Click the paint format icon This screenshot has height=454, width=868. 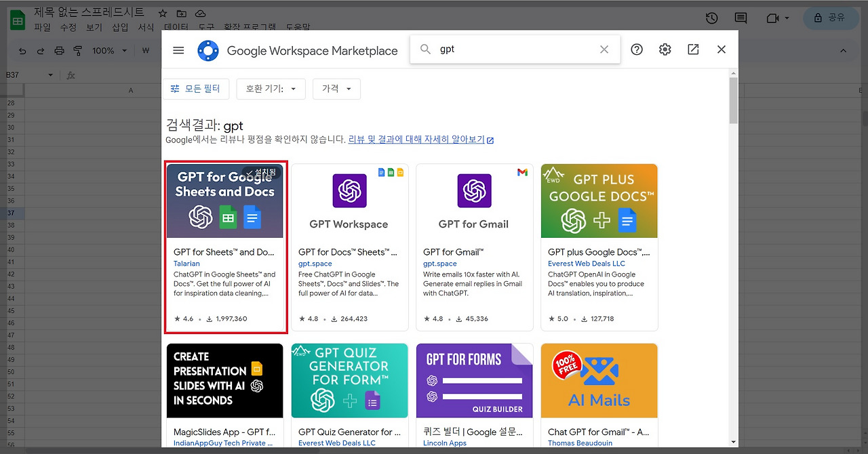tap(77, 51)
